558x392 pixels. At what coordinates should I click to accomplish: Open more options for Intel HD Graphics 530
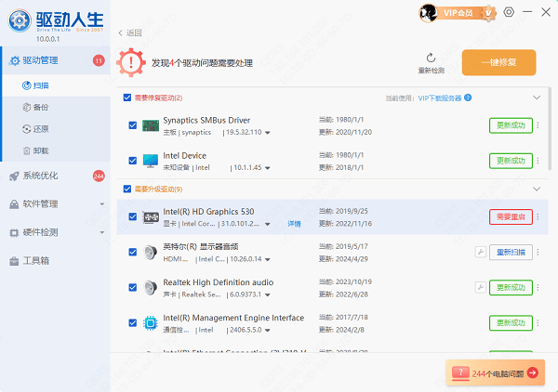pos(538,216)
